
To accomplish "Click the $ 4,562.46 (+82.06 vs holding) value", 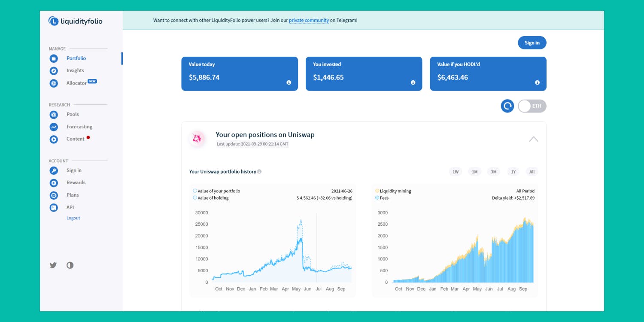I will click(x=325, y=198).
